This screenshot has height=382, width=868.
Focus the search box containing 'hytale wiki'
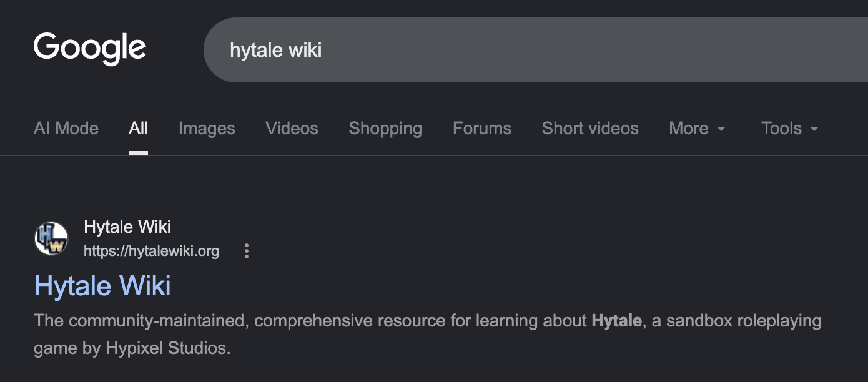(536, 50)
